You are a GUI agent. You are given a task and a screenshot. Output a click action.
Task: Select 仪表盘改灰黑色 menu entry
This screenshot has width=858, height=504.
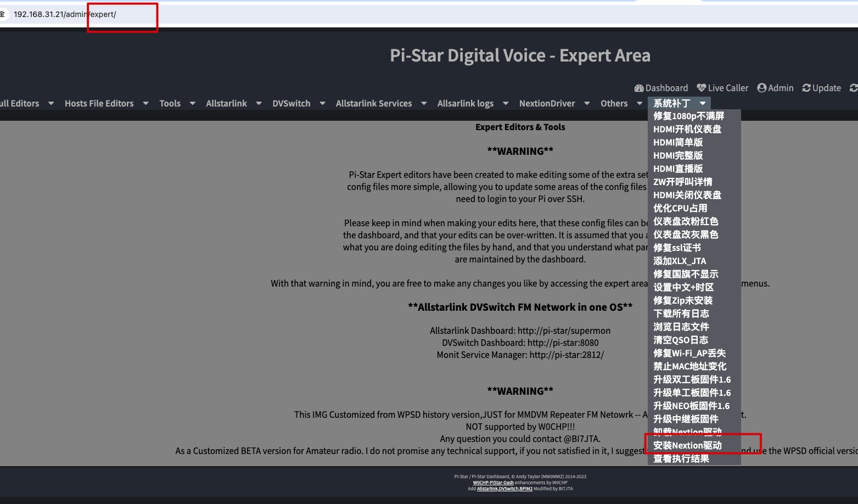click(x=686, y=234)
